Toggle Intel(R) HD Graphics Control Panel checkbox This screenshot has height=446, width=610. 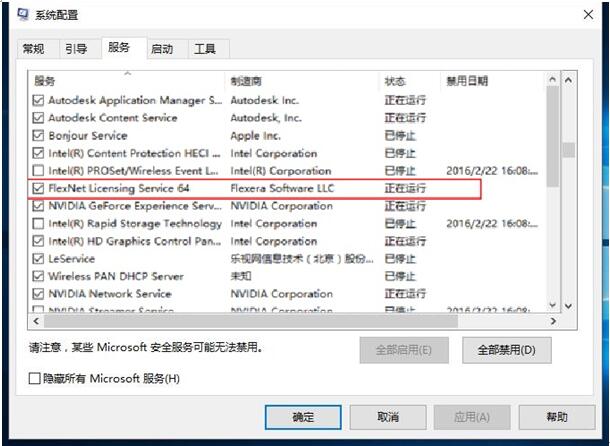click(38, 241)
